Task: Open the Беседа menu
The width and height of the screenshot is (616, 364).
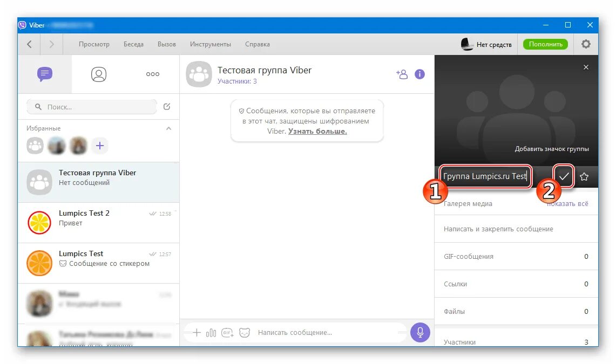Action: click(133, 44)
